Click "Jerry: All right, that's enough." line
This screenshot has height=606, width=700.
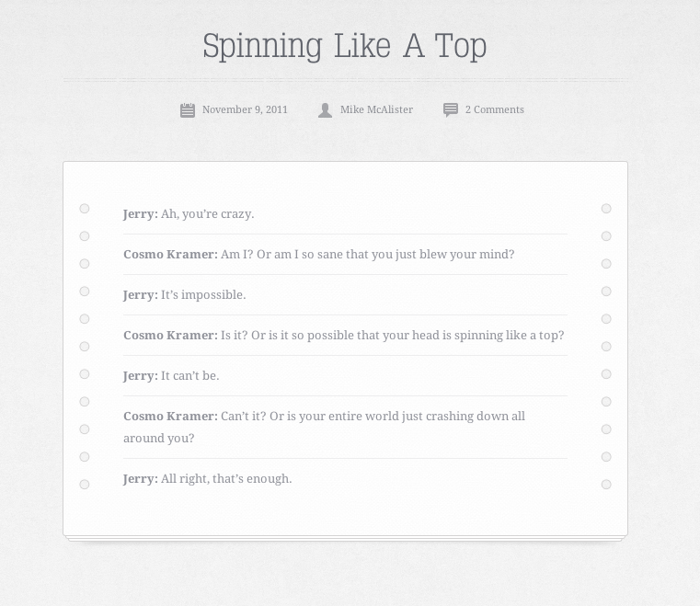point(208,479)
